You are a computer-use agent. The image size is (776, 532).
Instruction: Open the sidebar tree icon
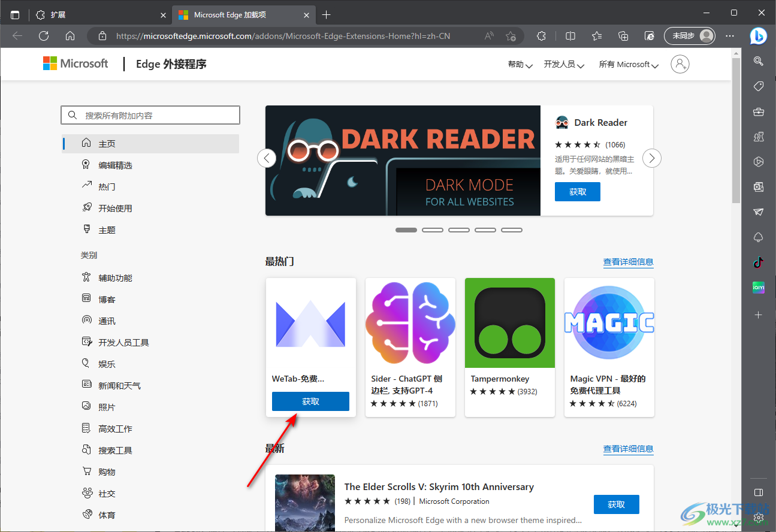point(759,237)
